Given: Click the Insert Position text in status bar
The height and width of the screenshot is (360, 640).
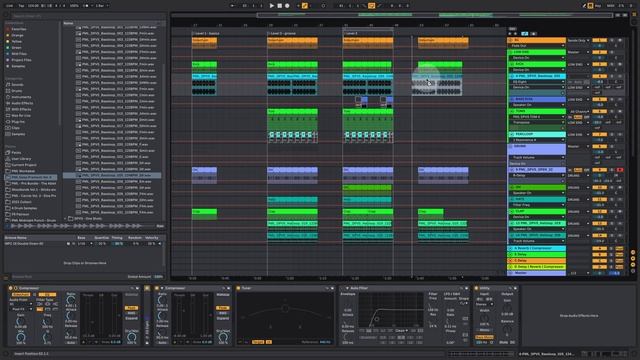Looking at the screenshot, I should [x=32, y=354].
